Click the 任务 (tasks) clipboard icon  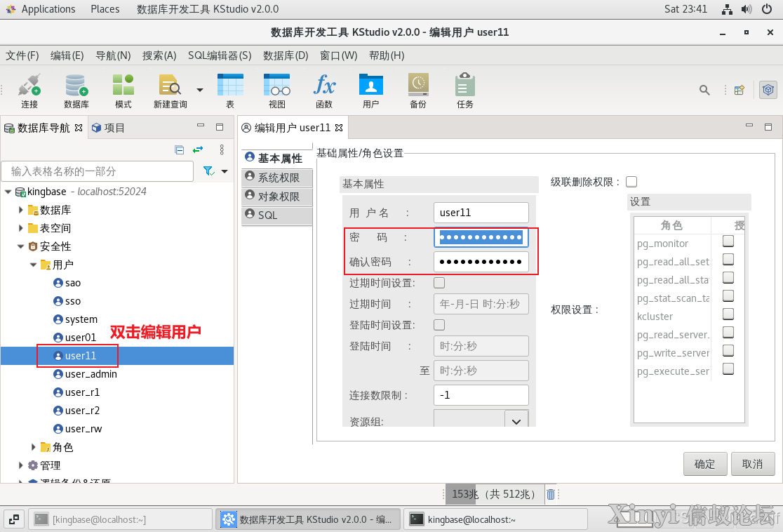click(465, 91)
